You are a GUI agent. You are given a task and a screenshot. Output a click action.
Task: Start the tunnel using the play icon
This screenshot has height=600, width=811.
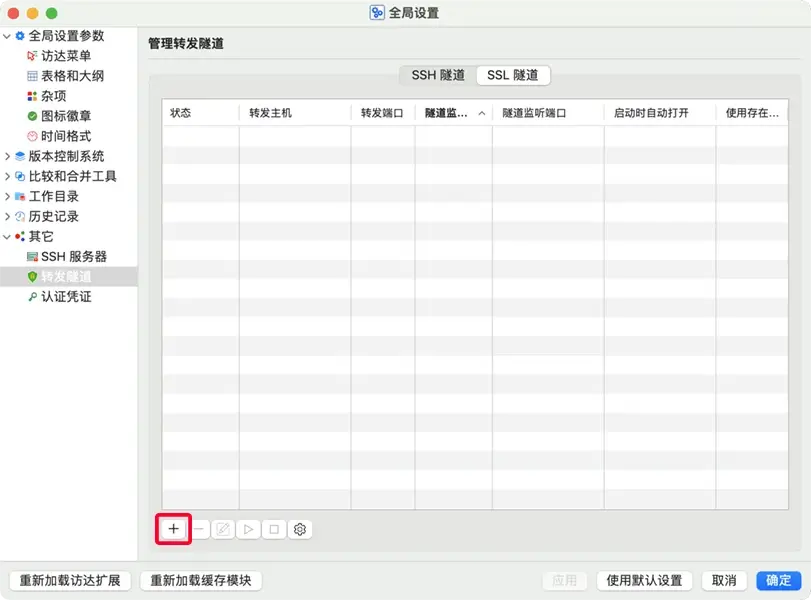point(248,529)
